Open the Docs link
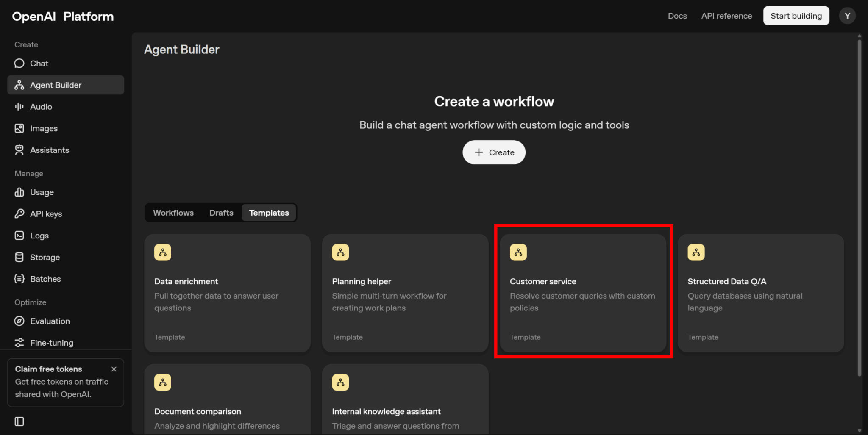868x435 pixels. (x=677, y=16)
